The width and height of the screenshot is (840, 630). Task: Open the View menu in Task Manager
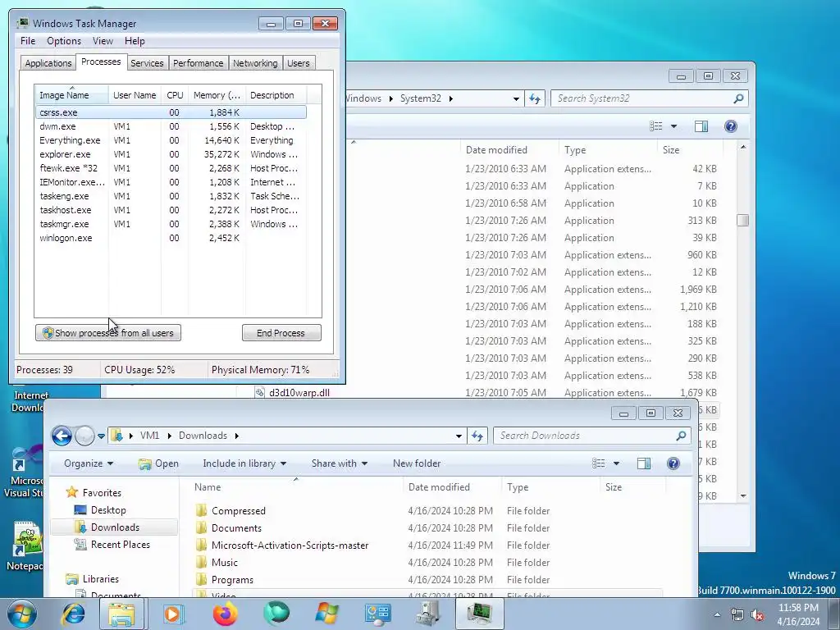click(x=103, y=41)
